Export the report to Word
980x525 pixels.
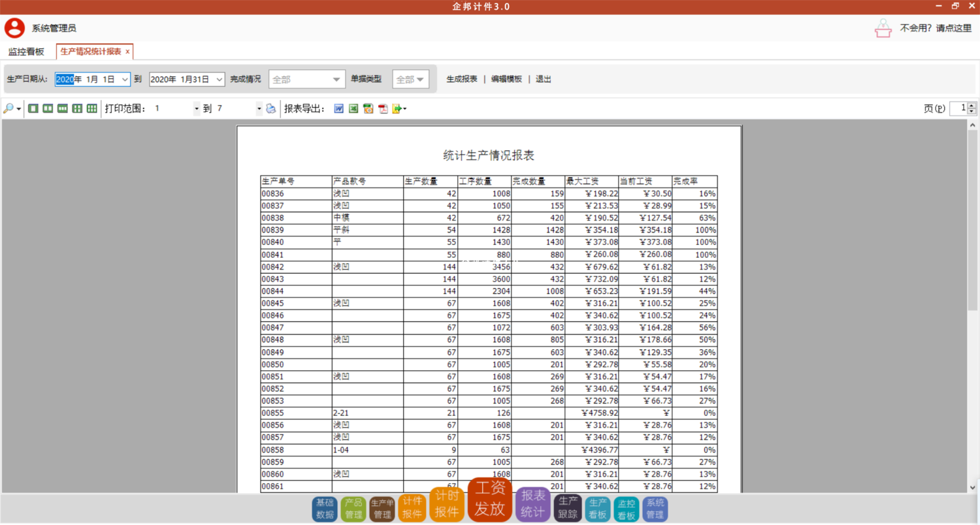[x=339, y=108]
